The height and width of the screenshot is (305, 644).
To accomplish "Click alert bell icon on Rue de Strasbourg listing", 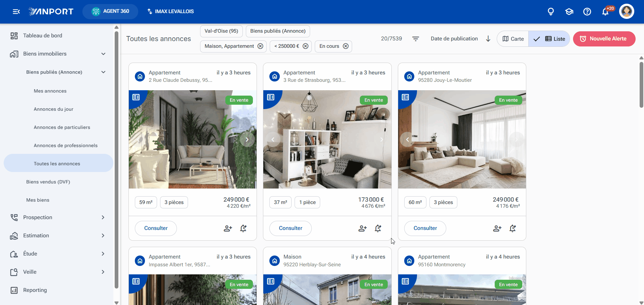I will 378,229.
